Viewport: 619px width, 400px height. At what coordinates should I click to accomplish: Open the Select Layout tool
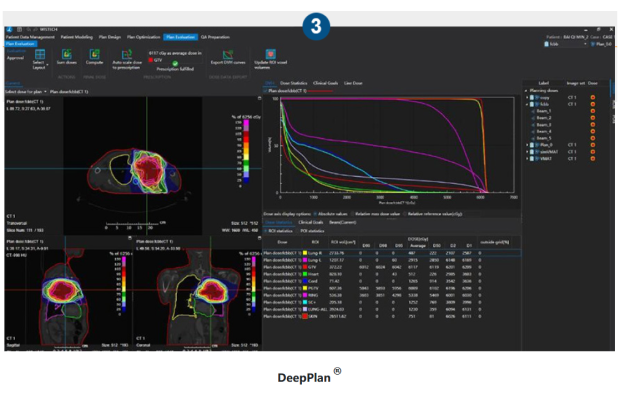point(38,60)
